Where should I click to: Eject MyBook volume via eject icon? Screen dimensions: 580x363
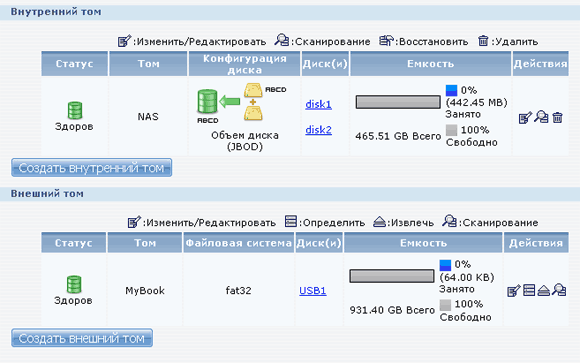543,290
